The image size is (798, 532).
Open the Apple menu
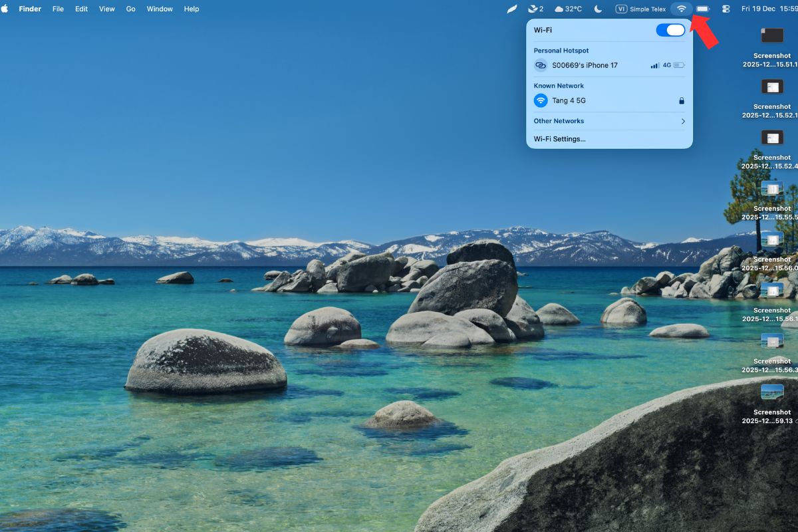point(5,9)
